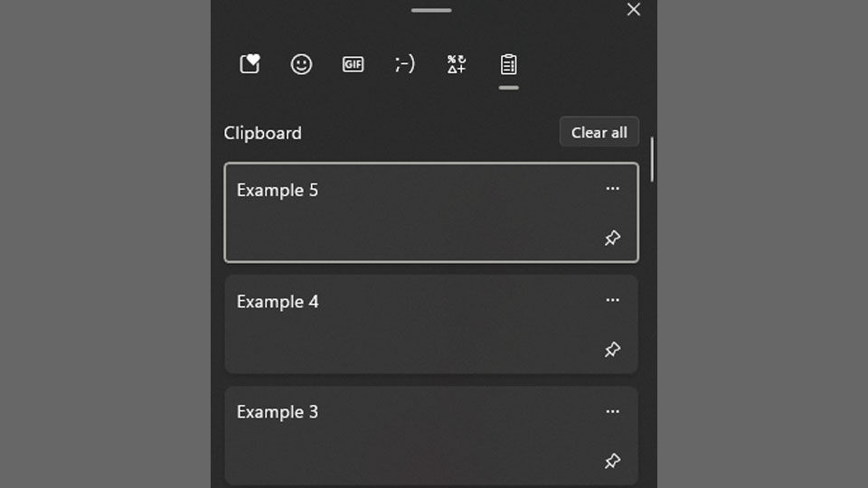The image size is (868, 488).
Task: Click the Clipboard section heading
Action: pyautogui.click(x=263, y=134)
